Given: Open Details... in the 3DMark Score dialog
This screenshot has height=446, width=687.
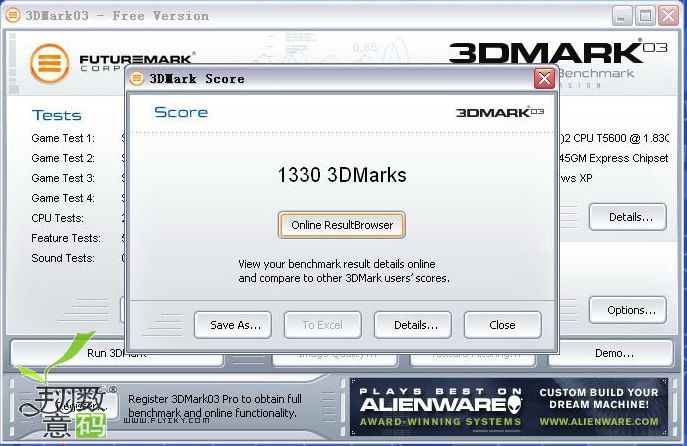Looking at the screenshot, I should tap(413, 325).
